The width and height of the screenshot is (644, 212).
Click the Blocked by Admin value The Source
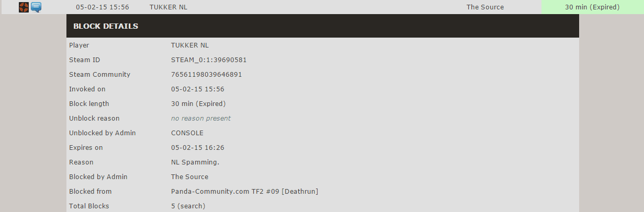point(189,177)
